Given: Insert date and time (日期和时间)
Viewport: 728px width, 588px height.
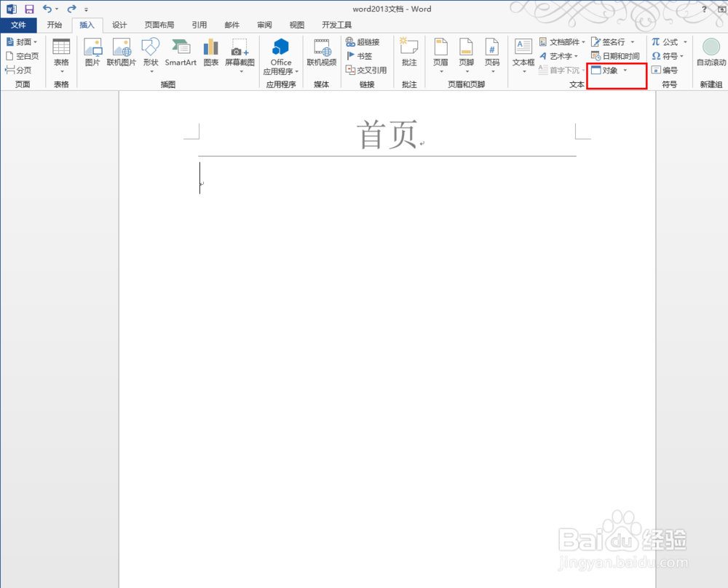Looking at the screenshot, I should [x=615, y=56].
